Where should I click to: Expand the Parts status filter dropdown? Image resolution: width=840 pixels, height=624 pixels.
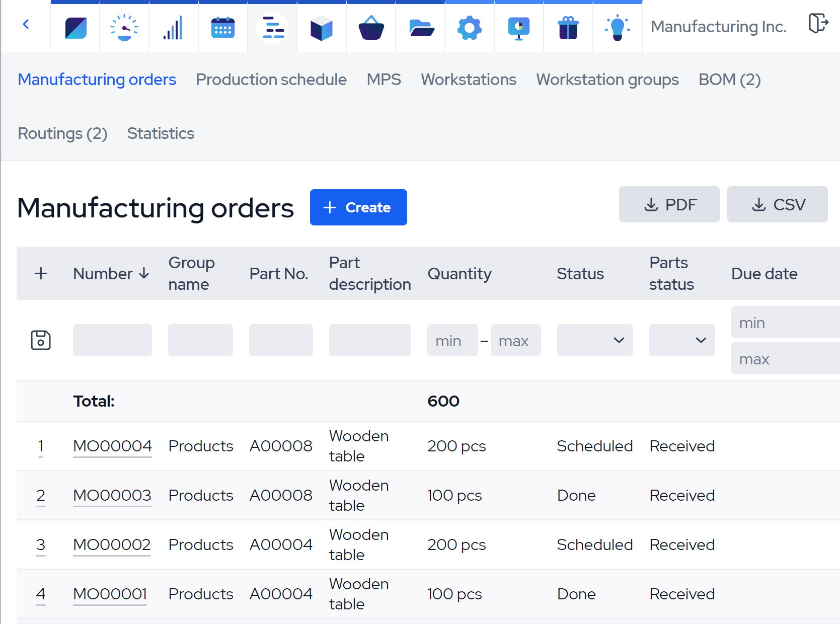coord(682,340)
